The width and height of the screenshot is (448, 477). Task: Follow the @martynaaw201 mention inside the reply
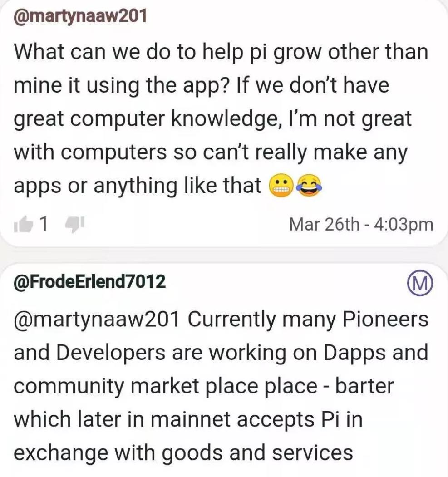pyautogui.click(x=97, y=320)
